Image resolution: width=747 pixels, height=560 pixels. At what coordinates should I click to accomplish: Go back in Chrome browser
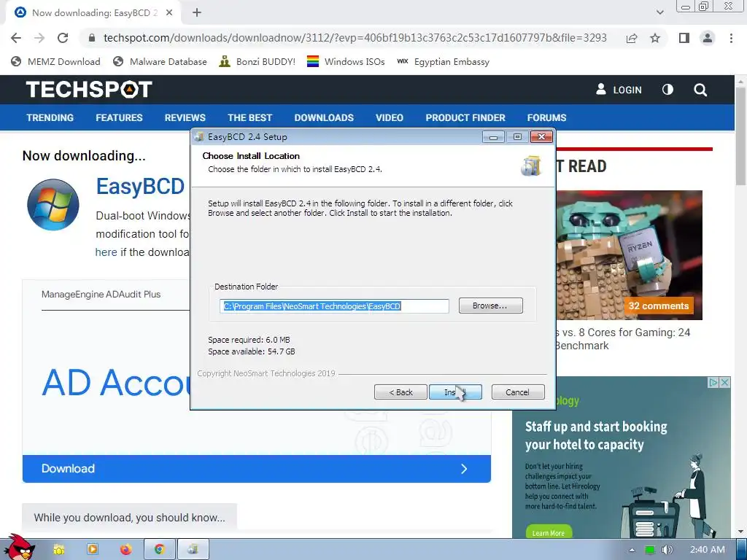pyautogui.click(x=16, y=38)
